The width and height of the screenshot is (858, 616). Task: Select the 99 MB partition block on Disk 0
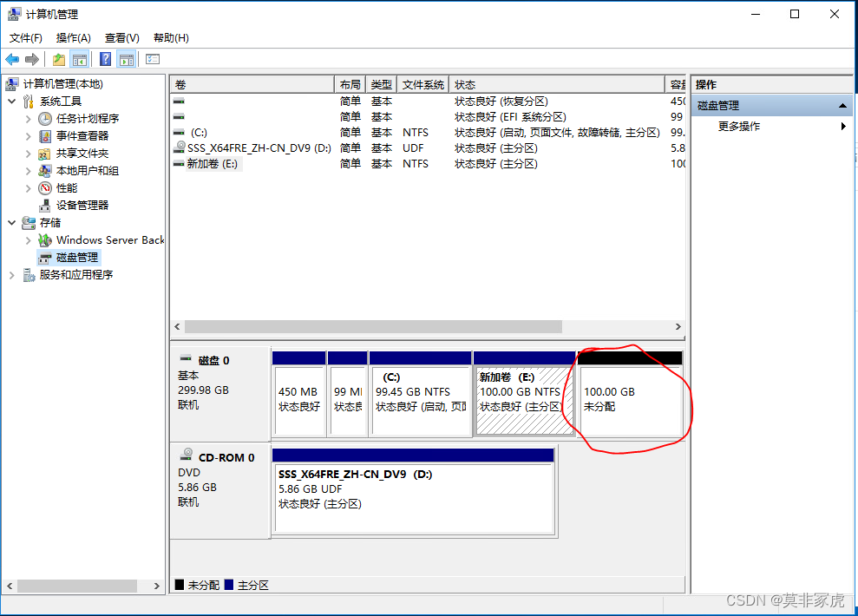click(348, 394)
